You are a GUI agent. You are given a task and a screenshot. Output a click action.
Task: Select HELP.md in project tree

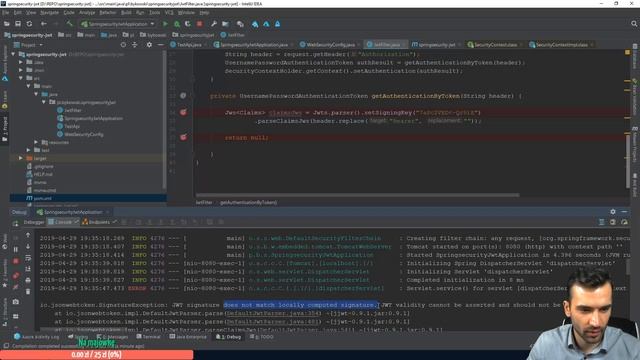[39, 174]
